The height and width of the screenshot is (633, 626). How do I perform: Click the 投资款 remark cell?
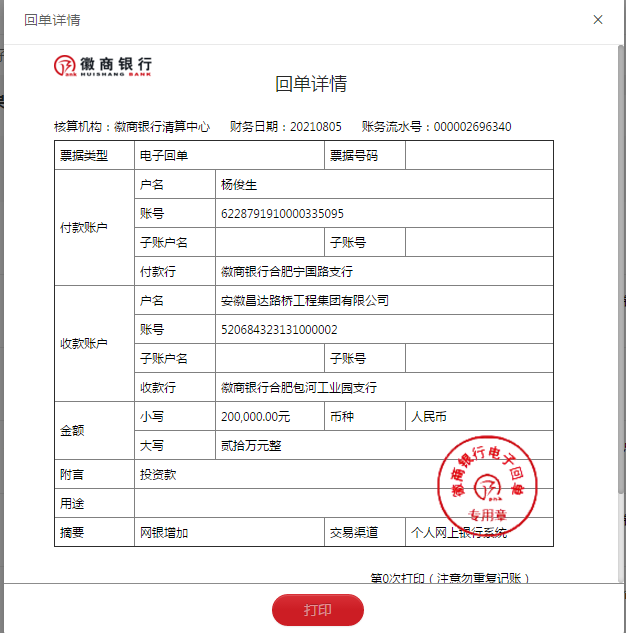point(158,475)
